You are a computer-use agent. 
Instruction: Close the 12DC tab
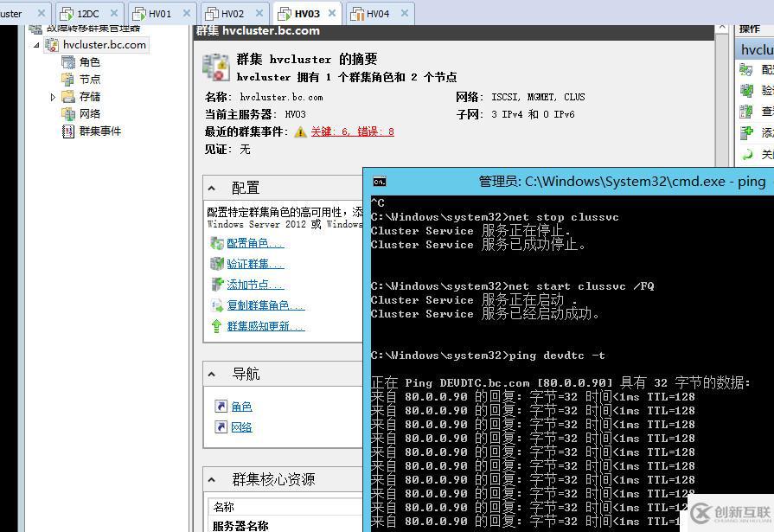click(114, 13)
